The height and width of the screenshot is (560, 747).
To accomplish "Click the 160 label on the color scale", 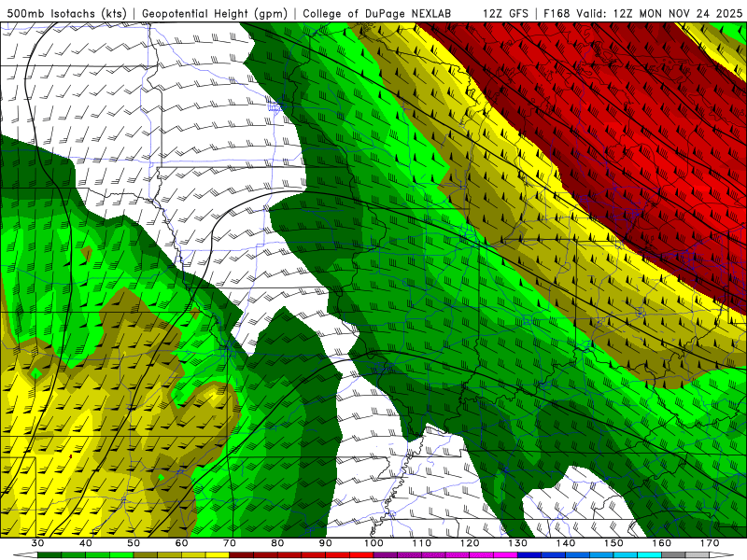I will click(x=662, y=543).
